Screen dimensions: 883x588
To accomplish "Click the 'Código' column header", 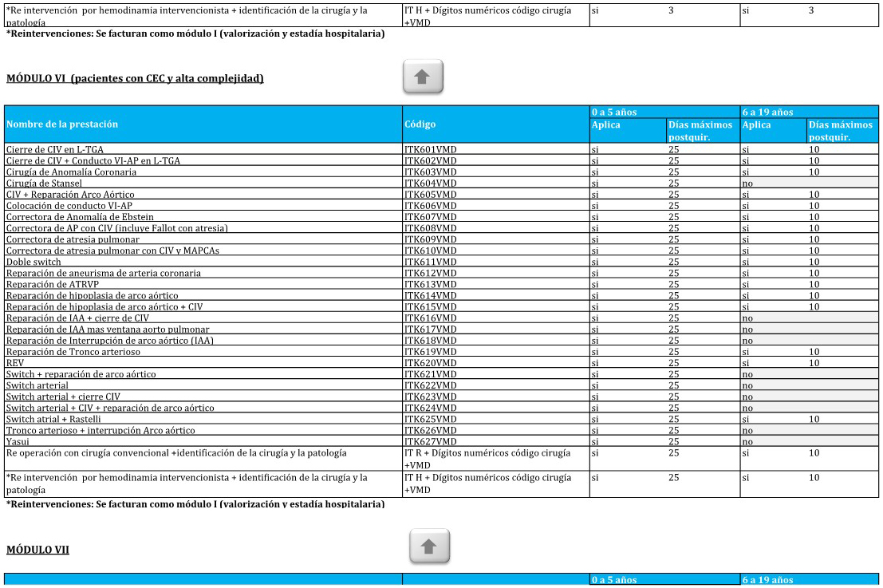I will [x=420, y=124].
